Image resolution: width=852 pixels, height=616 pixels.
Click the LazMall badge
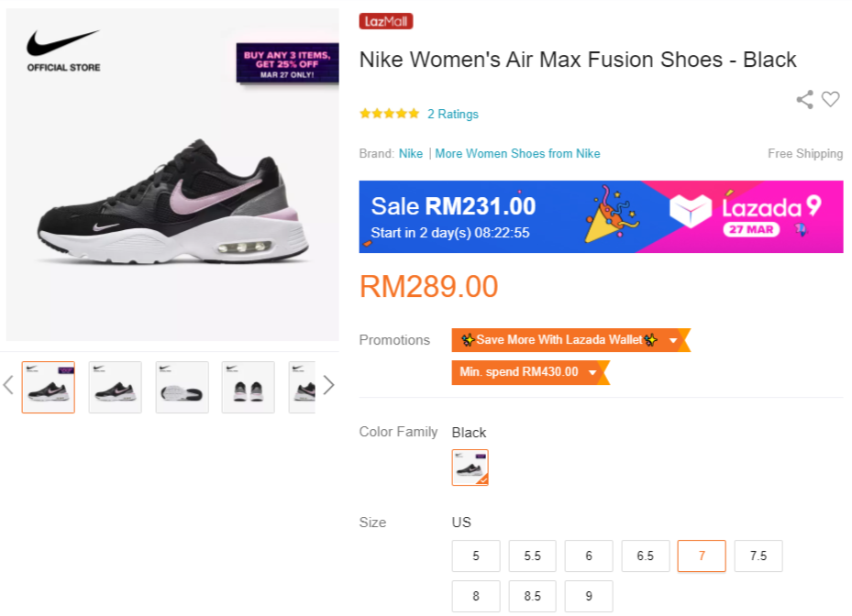[x=386, y=21]
